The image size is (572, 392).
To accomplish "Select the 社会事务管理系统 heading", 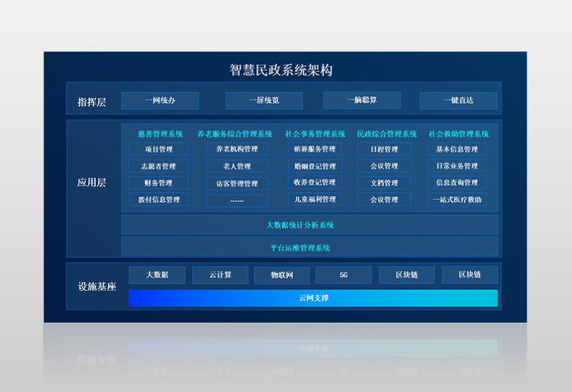I will pyautogui.click(x=314, y=134).
